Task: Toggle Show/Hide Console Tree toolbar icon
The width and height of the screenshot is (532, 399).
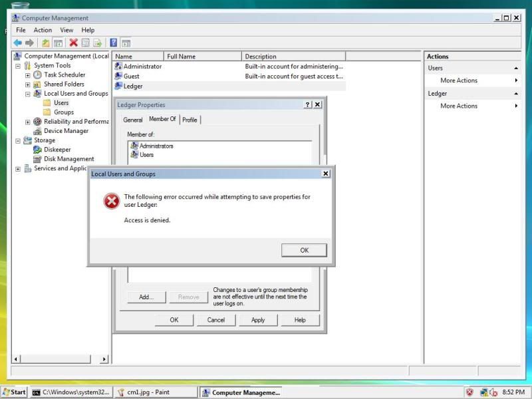Action: (58, 43)
